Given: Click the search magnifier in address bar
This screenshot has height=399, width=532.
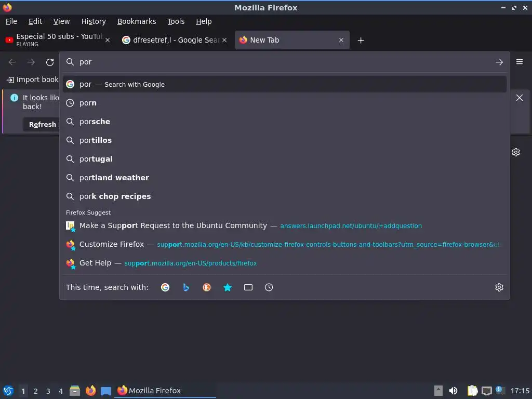Looking at the screenshot, I should [x=70, y=62].
